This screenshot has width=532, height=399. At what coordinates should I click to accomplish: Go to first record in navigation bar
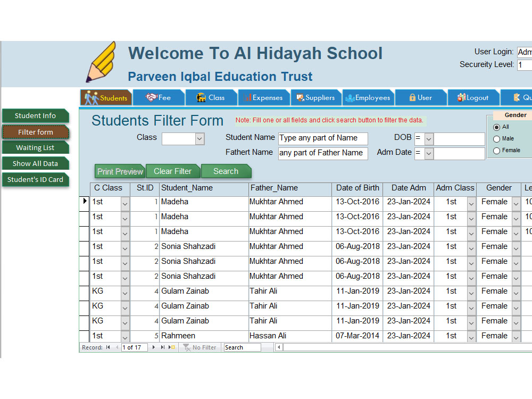click(108, 347)
